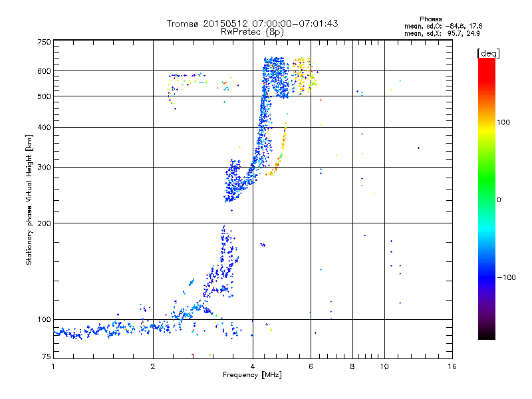Click the colorbar tick label '-100'
The image size is (532, 399).
tap(506, 277)
